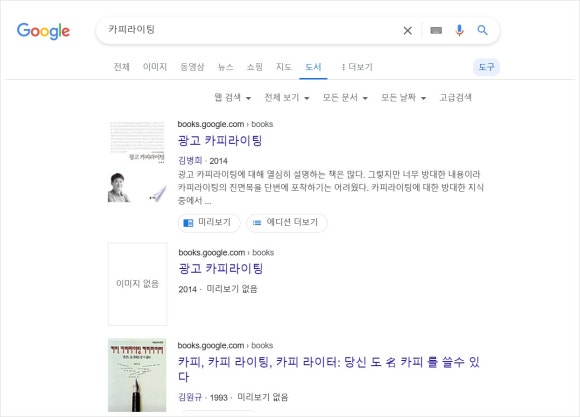This screenshot has width=580, height=417.
Task: Start voice search with microphone icon
Action: (459, 30)
